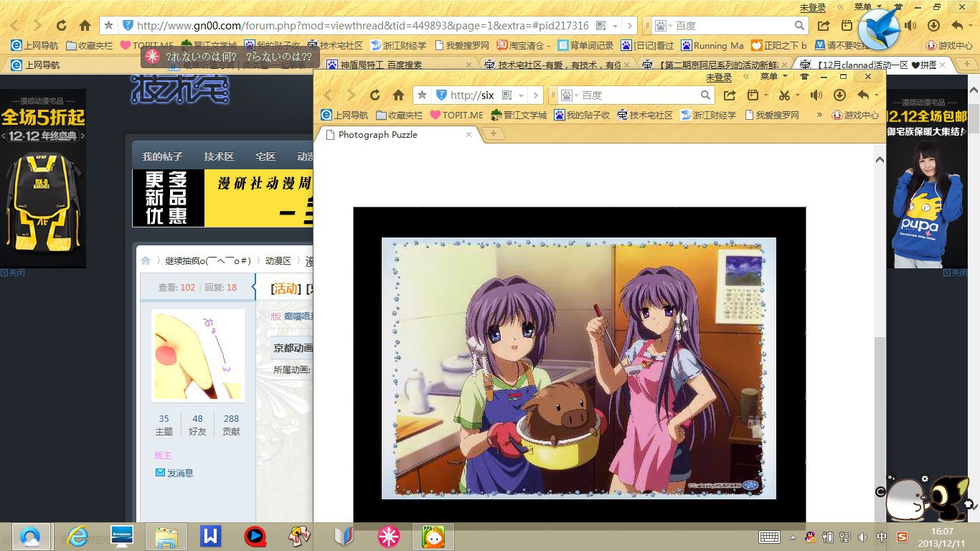Mute sound using front window speaker icon
This screenshot has width=980, height=551.
pos(816,95)
